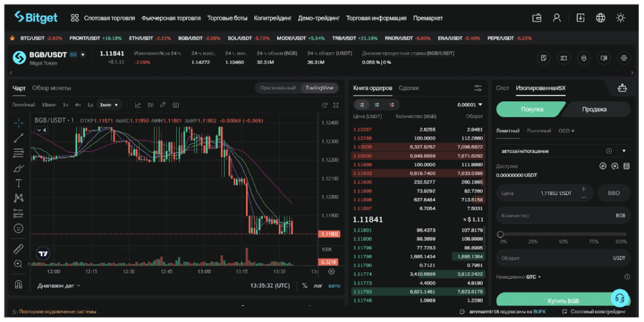Open the emoji icons tool
Image resolution: width=644 pixels, height=322 pixels.
pyautogui.click(x=18, y=228)
